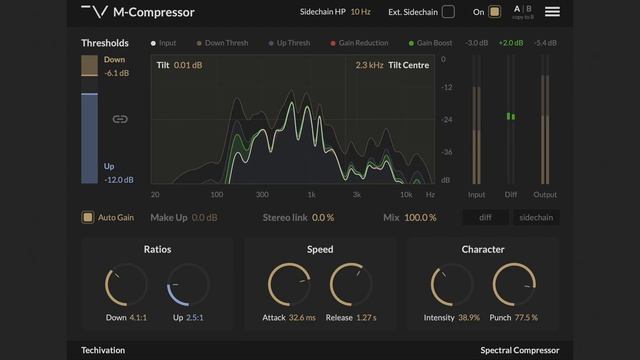Click the copy to B label

523,17
